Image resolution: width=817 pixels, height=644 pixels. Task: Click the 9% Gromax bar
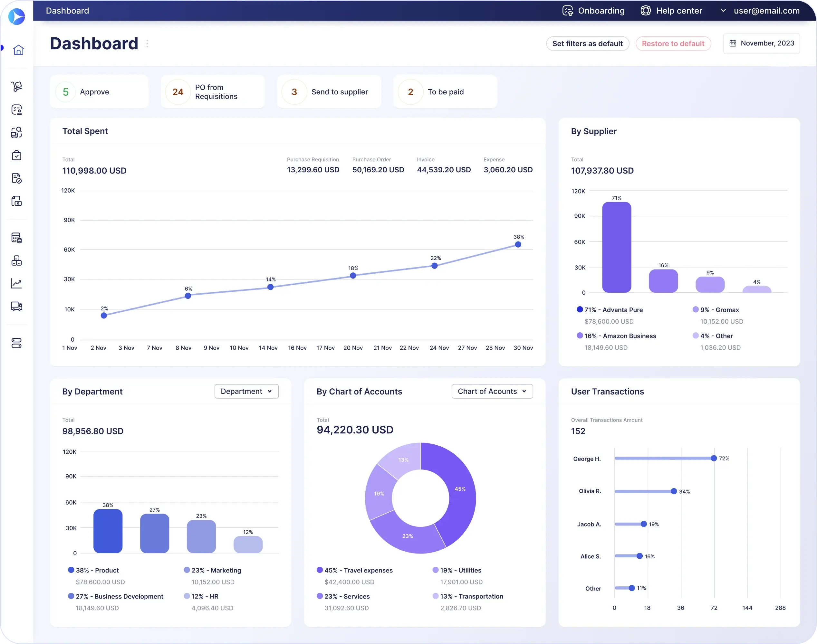pos(710,285)
